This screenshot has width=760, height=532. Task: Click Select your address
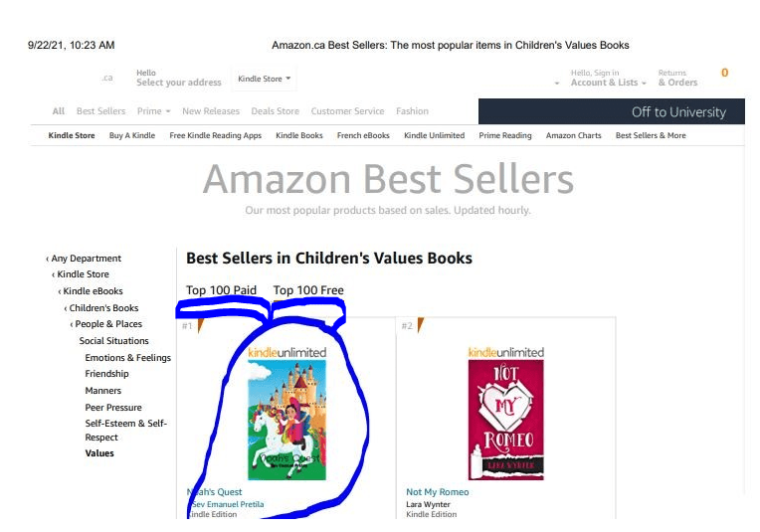click(178, 83)
